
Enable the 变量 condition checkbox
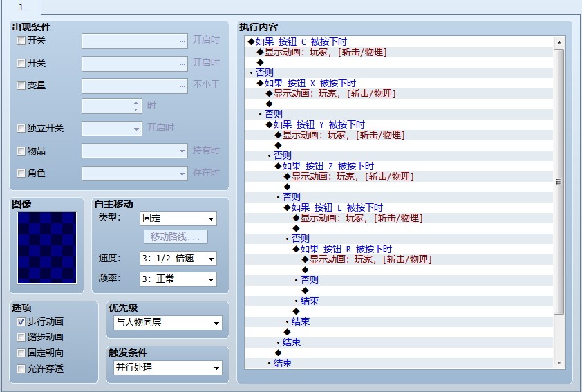21,86
